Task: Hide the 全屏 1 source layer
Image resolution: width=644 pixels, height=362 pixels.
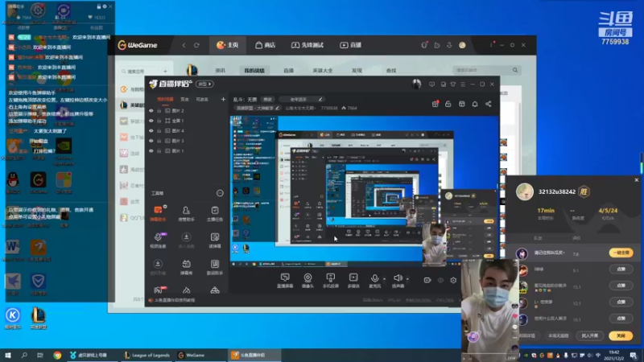Action: pyautogui.click(x=151, y=121)
